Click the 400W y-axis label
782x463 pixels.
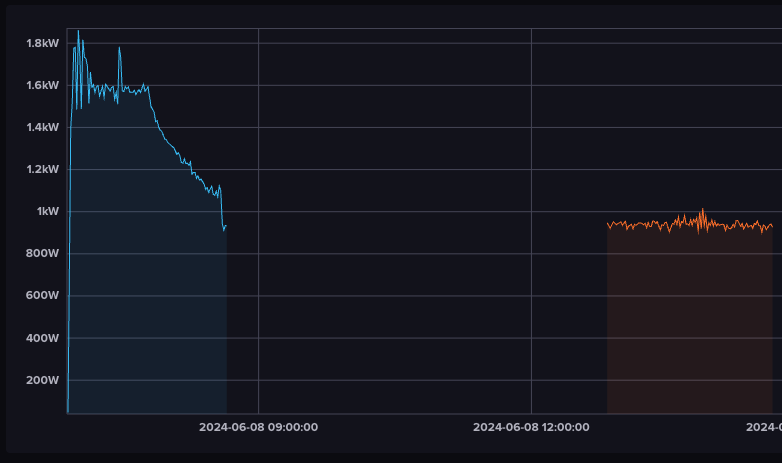[x=42, y=338]
